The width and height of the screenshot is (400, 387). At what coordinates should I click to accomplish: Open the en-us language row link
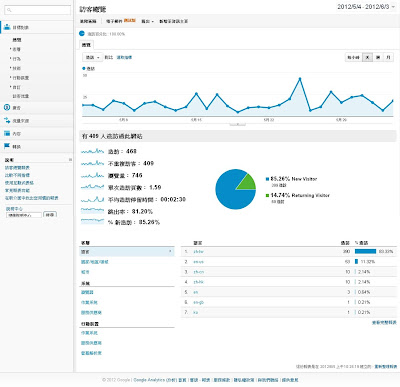coord(198,262)
